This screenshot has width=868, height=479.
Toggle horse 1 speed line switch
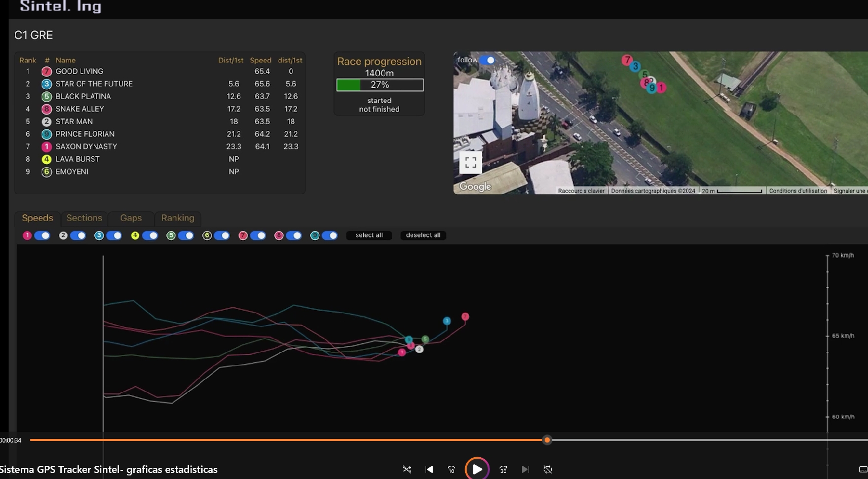tap(42, 235)
